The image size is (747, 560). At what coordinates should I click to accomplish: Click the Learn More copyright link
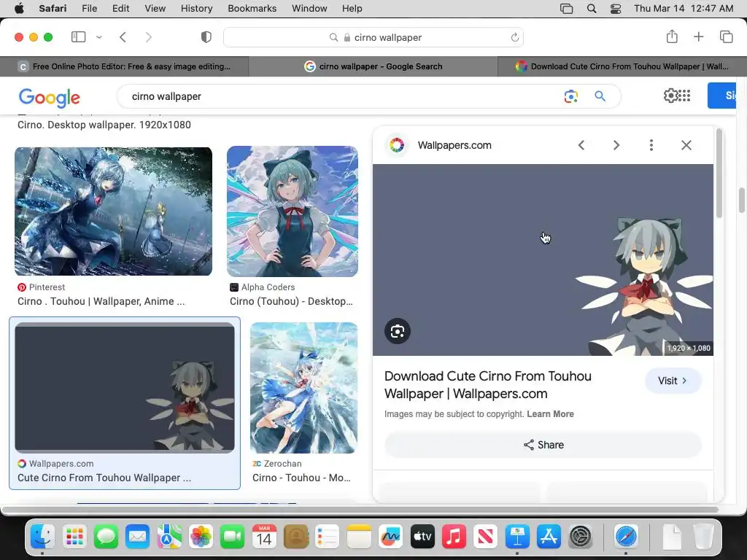point(550,414)
